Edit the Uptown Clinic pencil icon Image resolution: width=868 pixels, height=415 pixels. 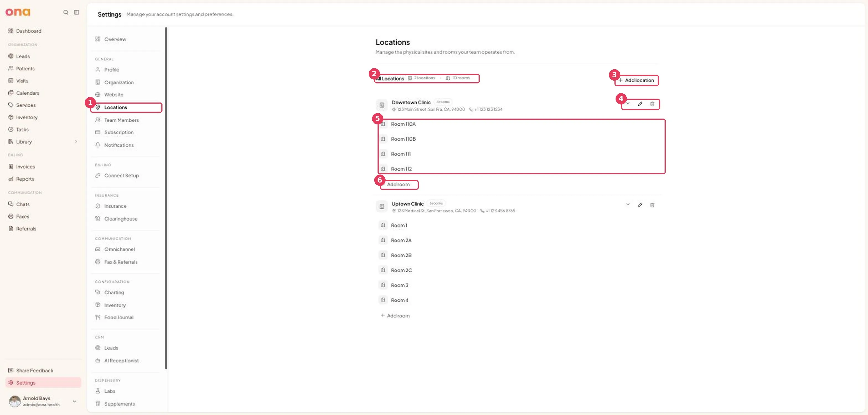(640, 205)
